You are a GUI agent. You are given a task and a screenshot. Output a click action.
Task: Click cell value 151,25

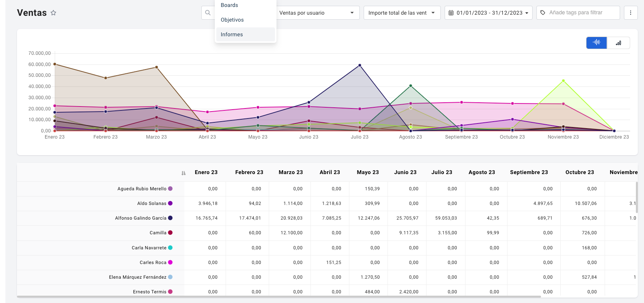[334, 262]
